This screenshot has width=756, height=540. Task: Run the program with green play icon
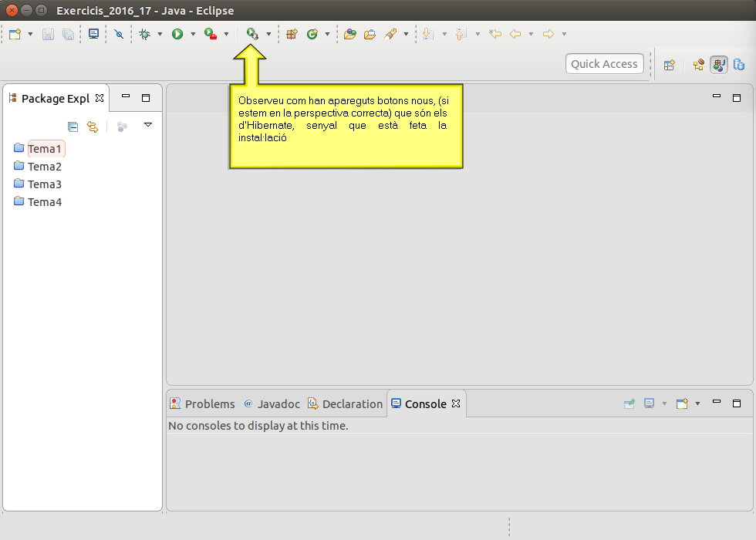point(177,34)
